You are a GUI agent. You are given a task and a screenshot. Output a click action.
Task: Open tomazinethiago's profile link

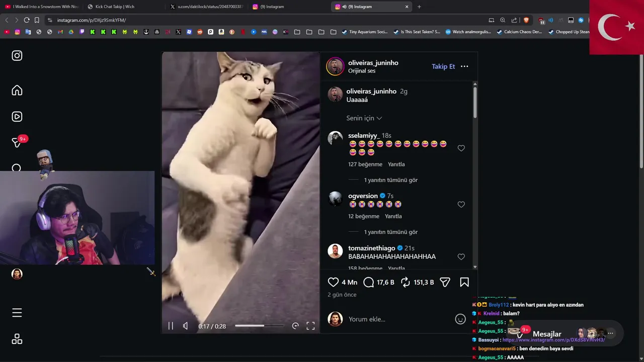[372, 248]
